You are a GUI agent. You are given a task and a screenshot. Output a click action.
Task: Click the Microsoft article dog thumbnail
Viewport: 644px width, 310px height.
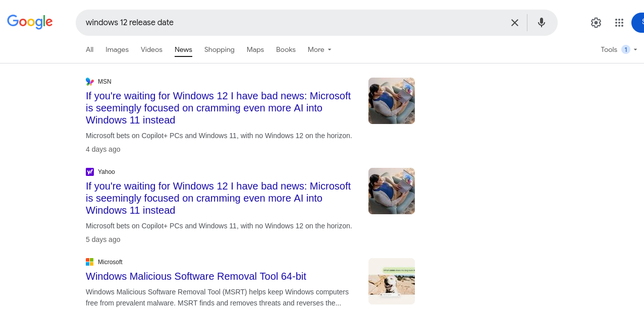392,281
